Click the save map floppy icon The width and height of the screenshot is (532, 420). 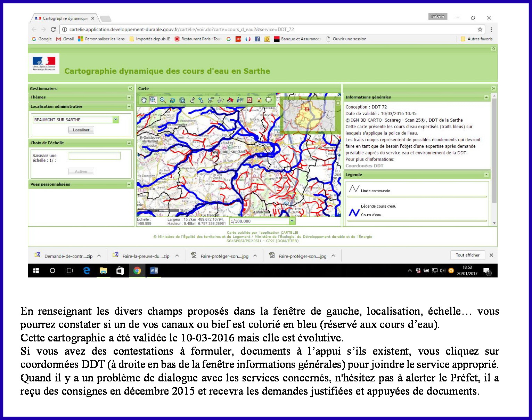(259, 100)
